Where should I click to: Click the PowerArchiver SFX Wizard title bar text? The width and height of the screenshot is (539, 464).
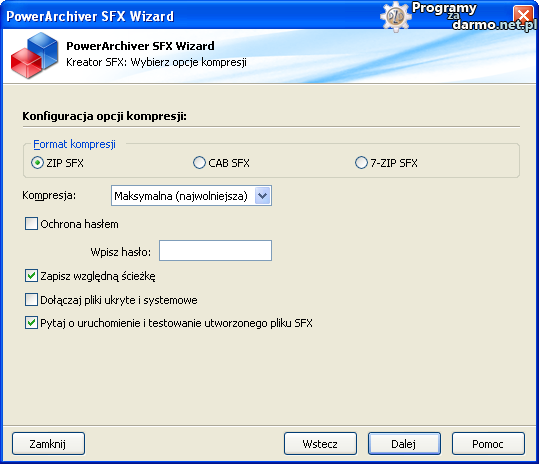(x=90, y=16)
